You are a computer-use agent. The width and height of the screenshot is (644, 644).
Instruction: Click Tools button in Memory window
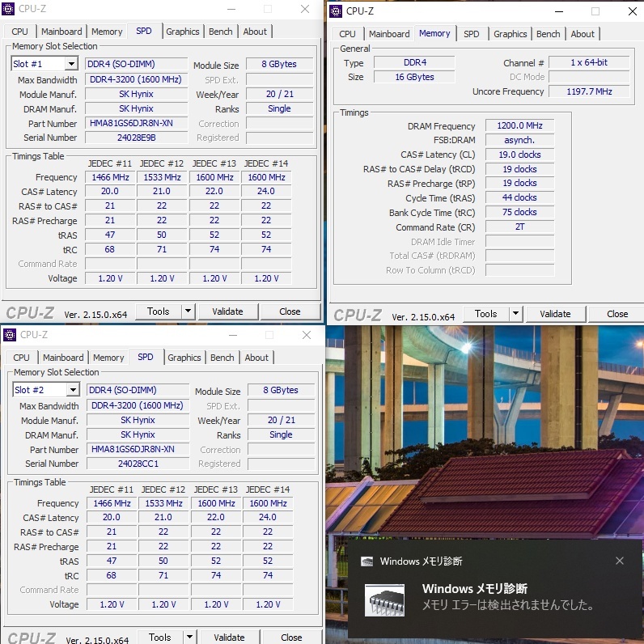486,314
